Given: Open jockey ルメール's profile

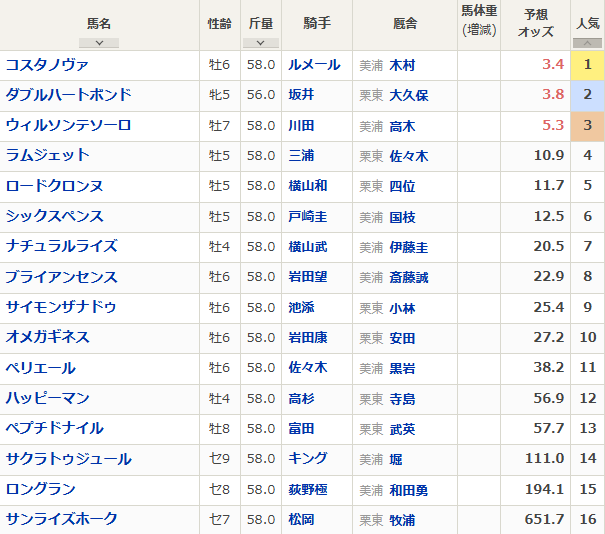Looking at the screenshot, I should pos(313,65).
